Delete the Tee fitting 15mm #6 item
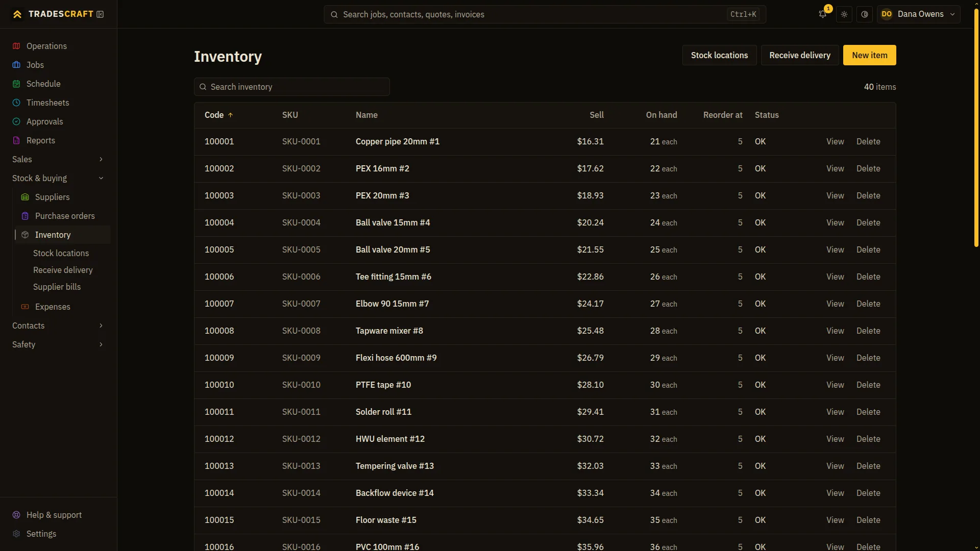Viewport: 980px width, 551px height. 868,277
